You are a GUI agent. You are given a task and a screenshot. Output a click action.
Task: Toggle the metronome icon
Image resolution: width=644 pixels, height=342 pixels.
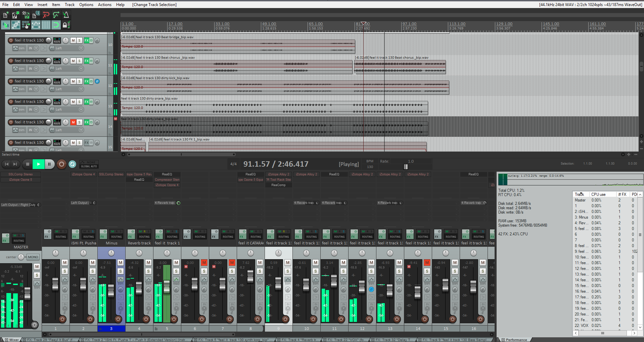(66, 15)
